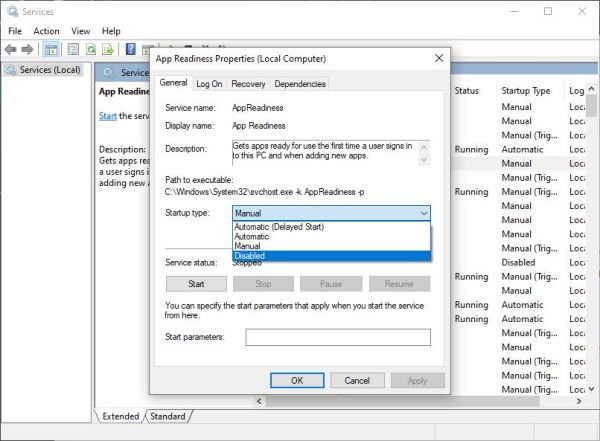This screenshot has width=600, height=441.
Task: Choose Automatic startup type option
Action: click(331, 237)
